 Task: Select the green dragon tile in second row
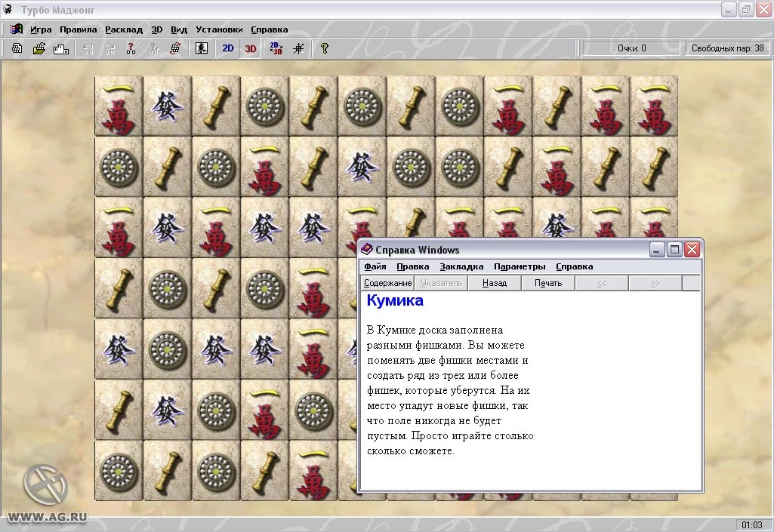362,167
